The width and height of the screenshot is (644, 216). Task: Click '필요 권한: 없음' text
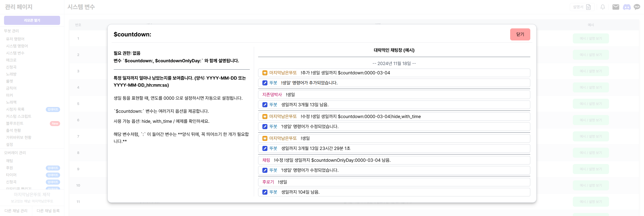[x=127, y=53]
